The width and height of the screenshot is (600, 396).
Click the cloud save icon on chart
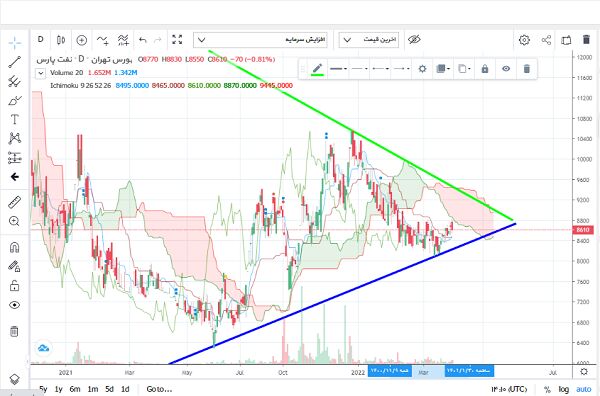pos(43,348)
